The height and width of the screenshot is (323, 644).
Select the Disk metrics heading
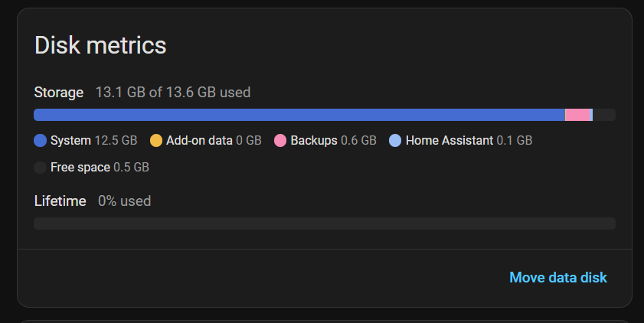100,45
